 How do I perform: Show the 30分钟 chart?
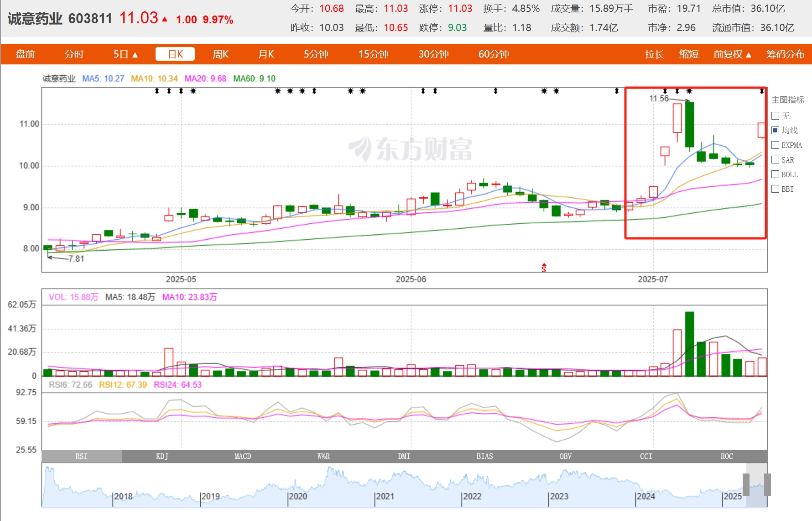pos(433,54)
